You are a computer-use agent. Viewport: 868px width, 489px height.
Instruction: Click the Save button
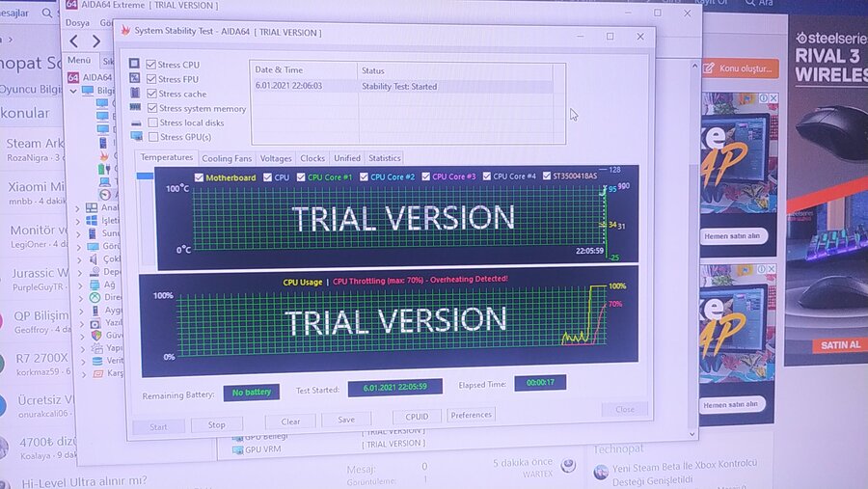[x=346, y=420]
